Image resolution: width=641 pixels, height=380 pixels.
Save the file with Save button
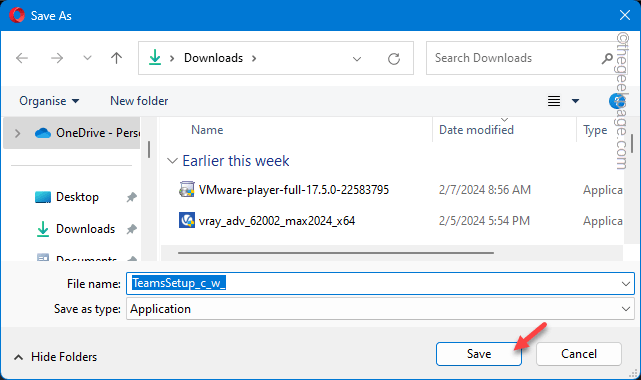point(479,354)
